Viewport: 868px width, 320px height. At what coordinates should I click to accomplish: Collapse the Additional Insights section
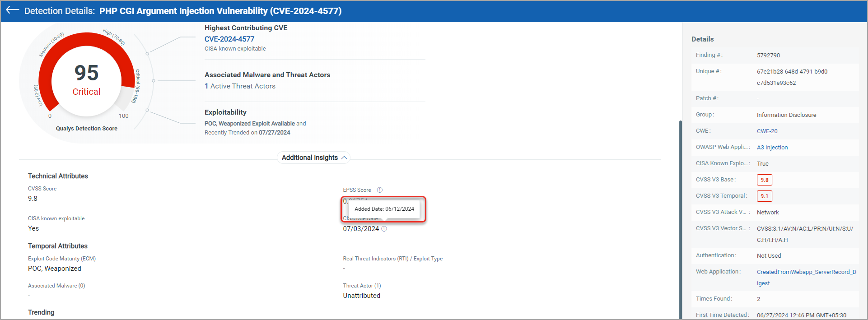click(313, 158)
